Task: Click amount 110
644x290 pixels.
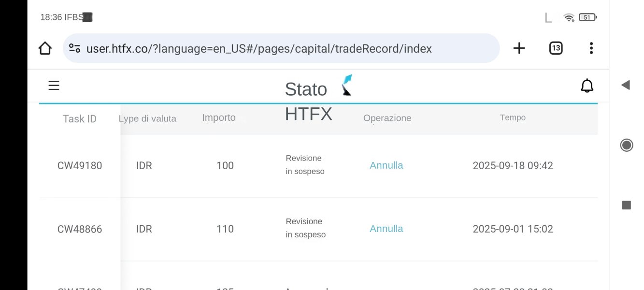Action: tap(225, 229)
